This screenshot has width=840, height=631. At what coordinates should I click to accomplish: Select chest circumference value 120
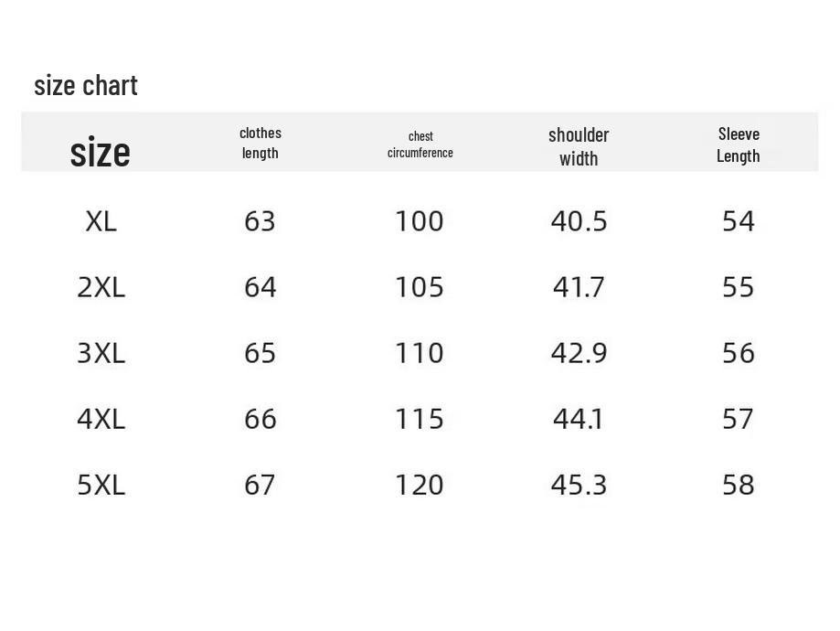tap(419, 485)
